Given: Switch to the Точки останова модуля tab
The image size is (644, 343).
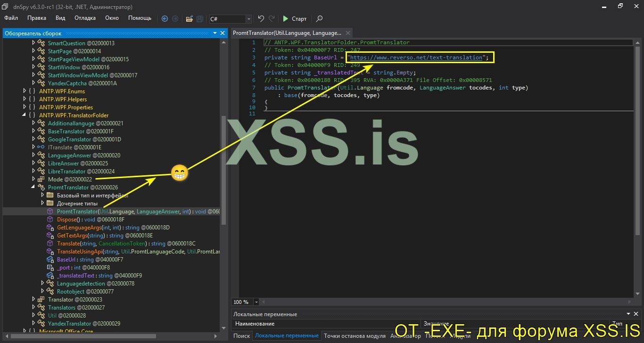Looking at the screenshot, I should pyautogui.click(x=355, y=336).
